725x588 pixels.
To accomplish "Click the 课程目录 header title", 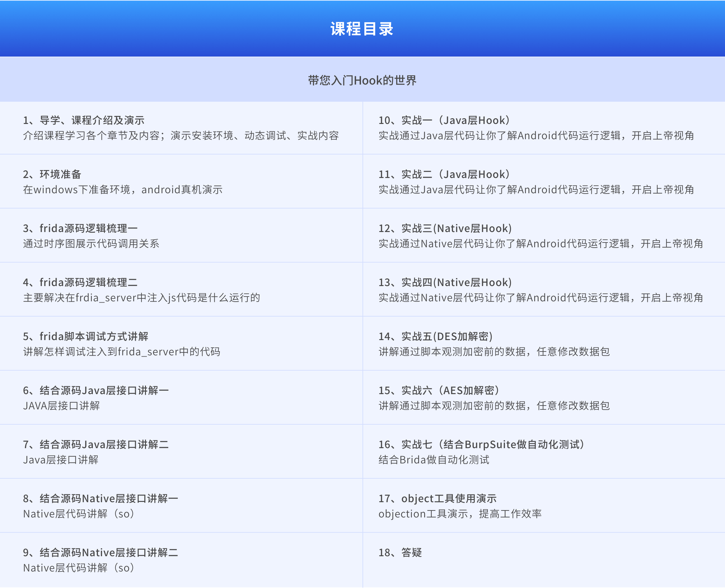I will 362,29.
